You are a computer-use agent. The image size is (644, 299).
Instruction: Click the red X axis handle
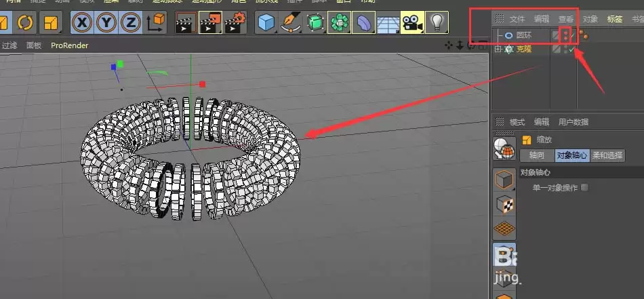(202, 84)
